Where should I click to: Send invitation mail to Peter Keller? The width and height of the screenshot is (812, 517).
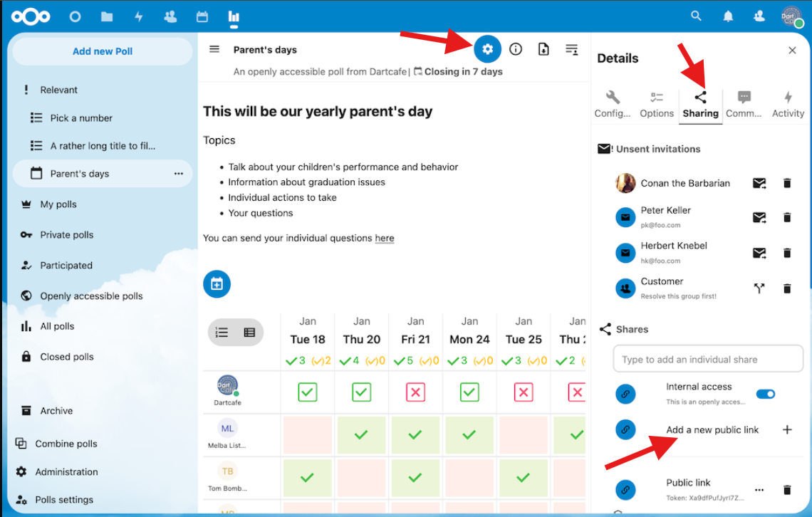[759, 217]
